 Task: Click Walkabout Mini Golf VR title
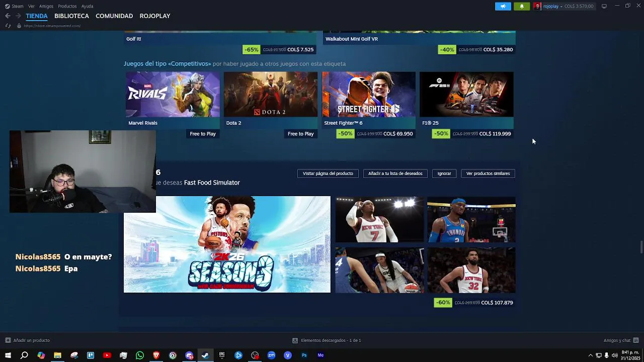(352, 39)
